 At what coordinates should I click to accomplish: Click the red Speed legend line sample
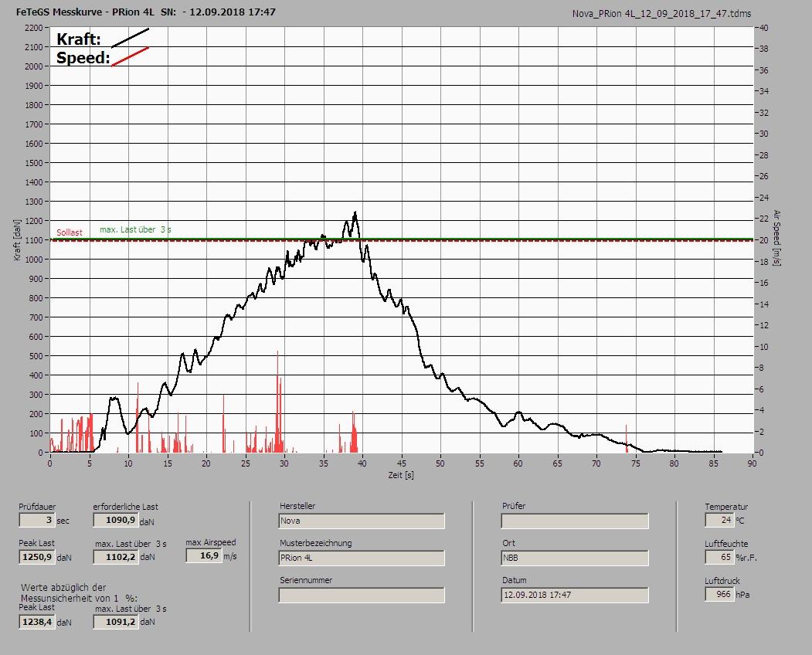pyautogui.click(x=130, y=56)
